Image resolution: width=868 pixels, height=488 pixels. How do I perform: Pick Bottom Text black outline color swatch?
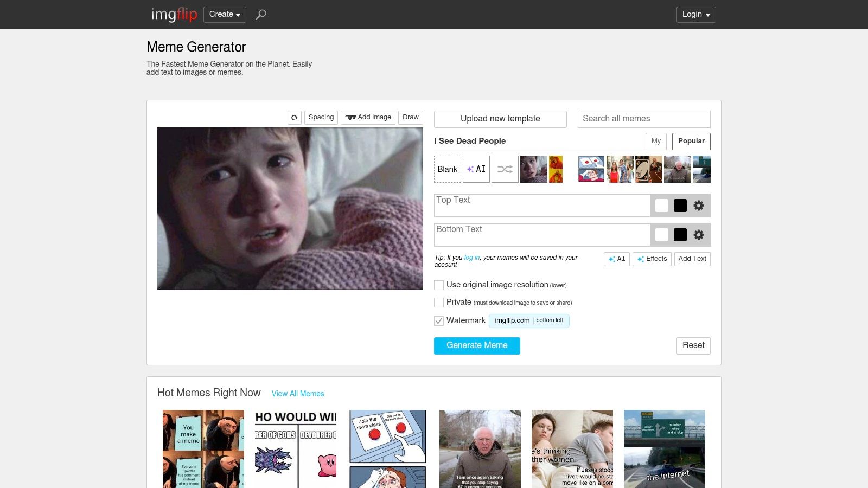(x=680, y=235)
